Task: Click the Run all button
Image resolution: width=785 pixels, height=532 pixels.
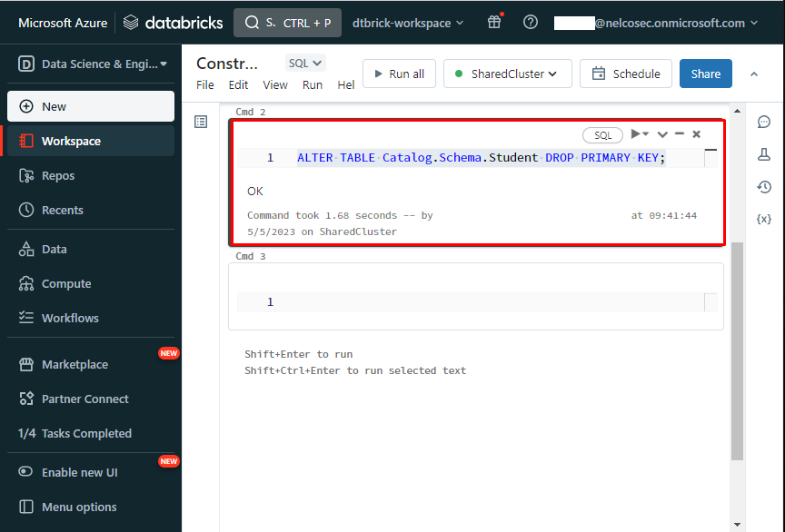Action: click(399, 74)
